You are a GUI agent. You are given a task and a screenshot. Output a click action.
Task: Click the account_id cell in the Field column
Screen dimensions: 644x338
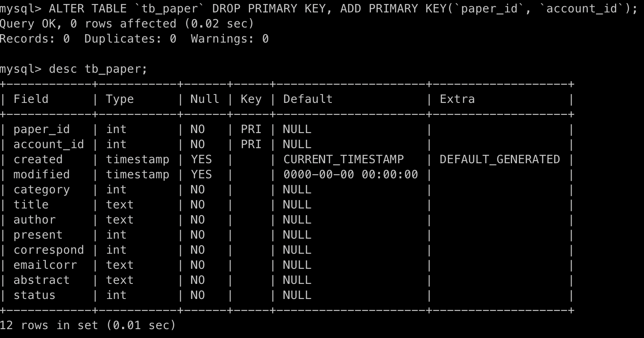point(48,144)
